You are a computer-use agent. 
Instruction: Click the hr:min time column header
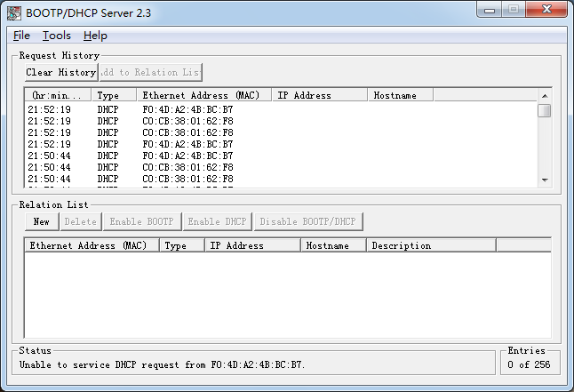[57, 95]
